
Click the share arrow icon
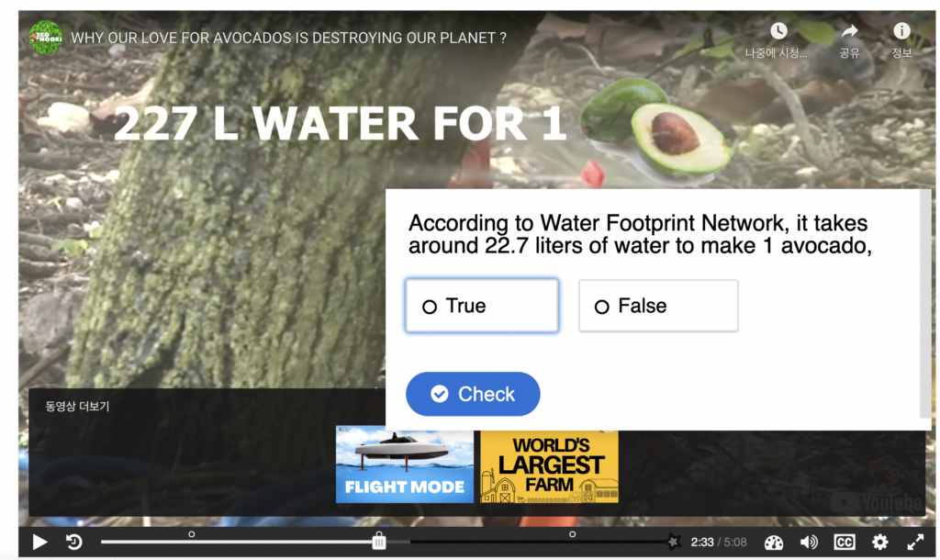(849, 31)
